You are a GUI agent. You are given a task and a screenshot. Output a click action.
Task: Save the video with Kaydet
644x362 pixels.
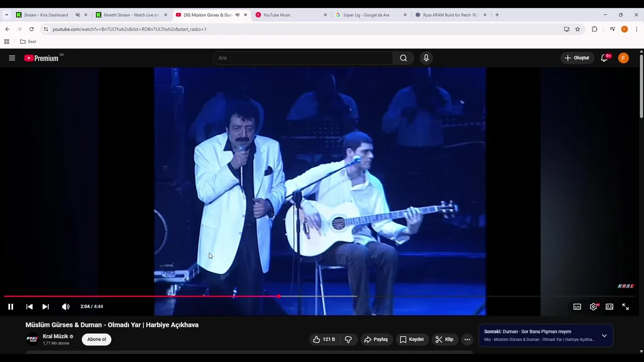412,339
